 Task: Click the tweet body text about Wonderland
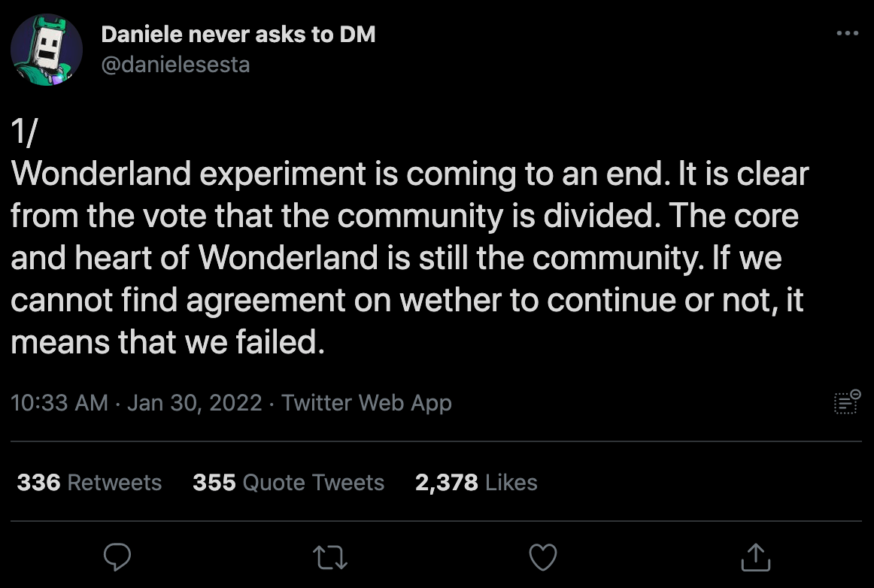pos(406,259)
